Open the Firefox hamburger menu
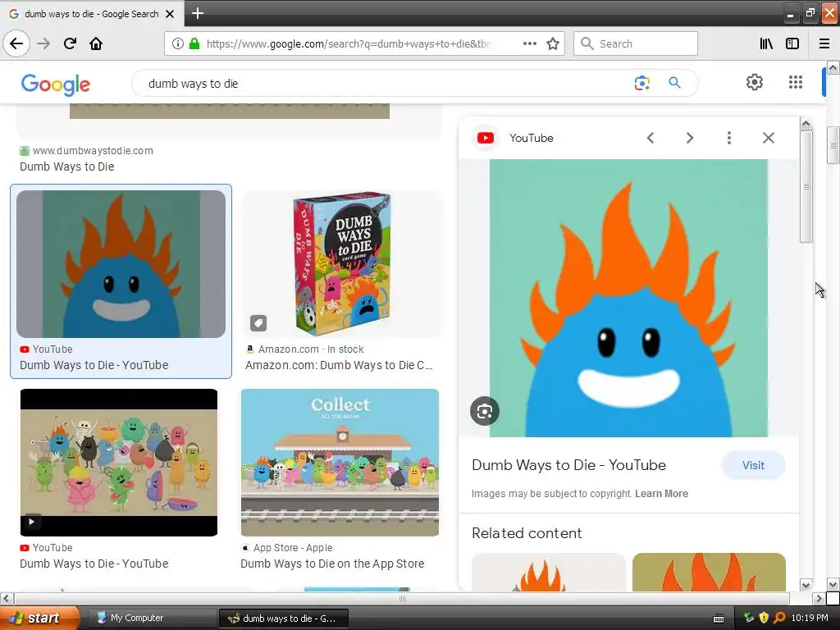 tap(824, 43)
